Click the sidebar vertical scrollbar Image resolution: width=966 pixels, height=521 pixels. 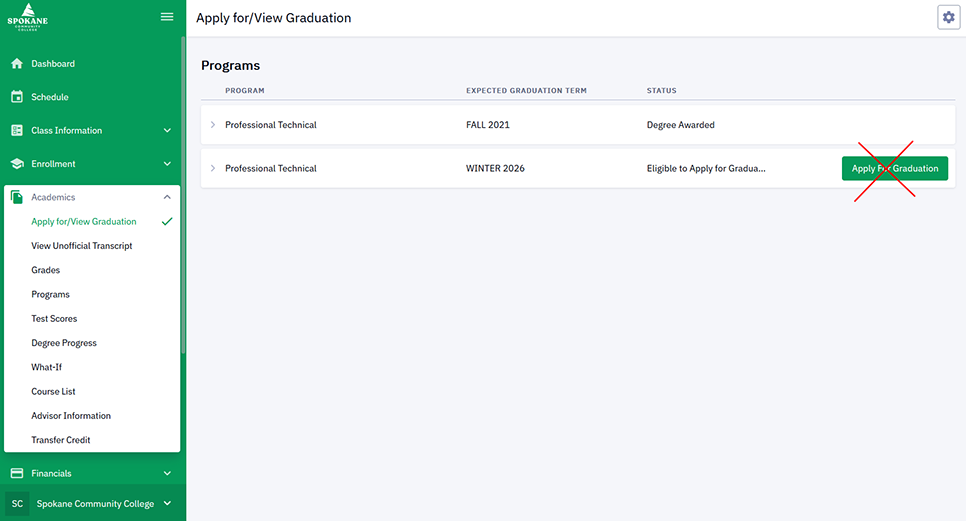(183, 195)
